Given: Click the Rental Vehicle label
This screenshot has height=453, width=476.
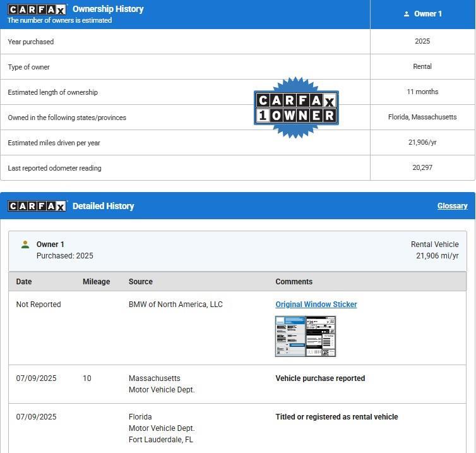Looking at the screenshot, I should [x=435, y=245].
